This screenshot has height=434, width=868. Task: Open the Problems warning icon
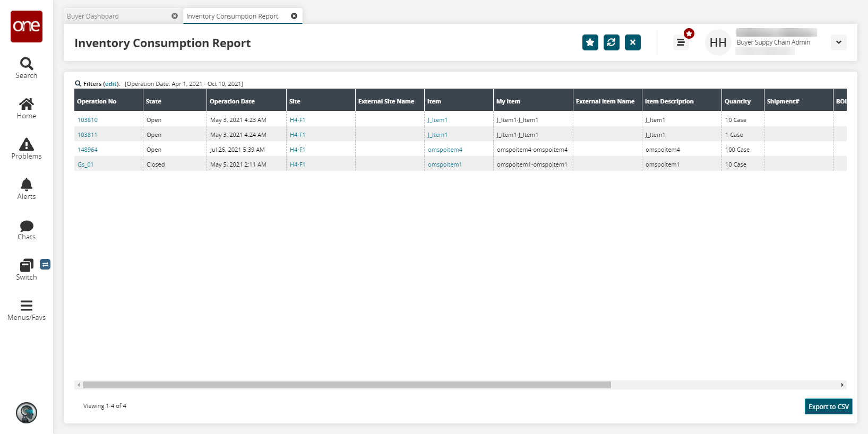27,144
